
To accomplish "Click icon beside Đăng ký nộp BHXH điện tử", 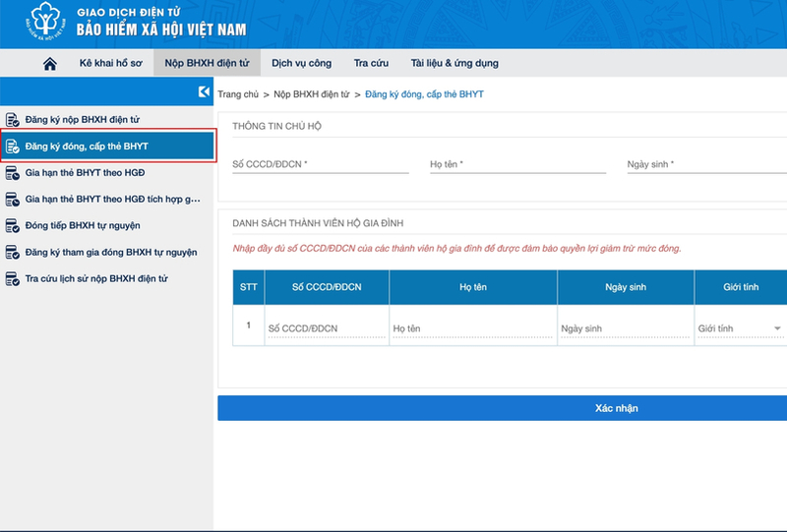I will click(12, 120).
